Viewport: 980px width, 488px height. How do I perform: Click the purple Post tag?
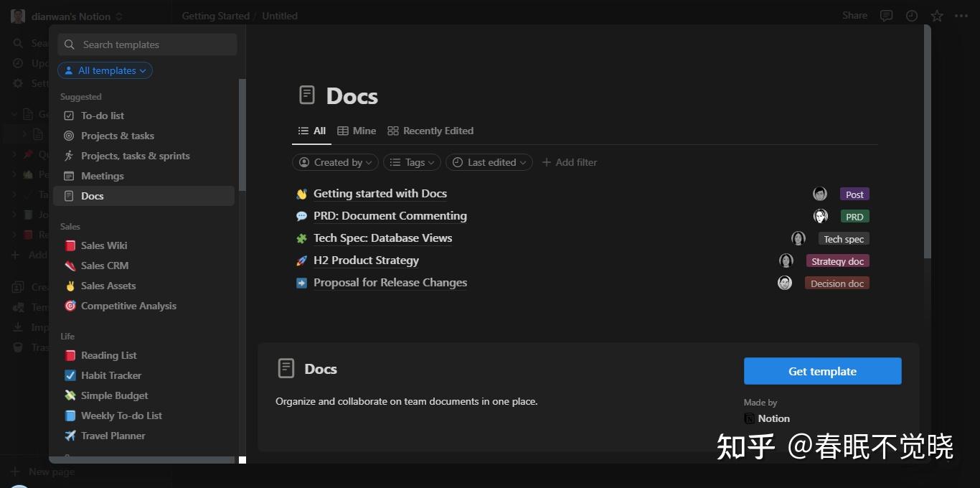[x=854, y=194]
